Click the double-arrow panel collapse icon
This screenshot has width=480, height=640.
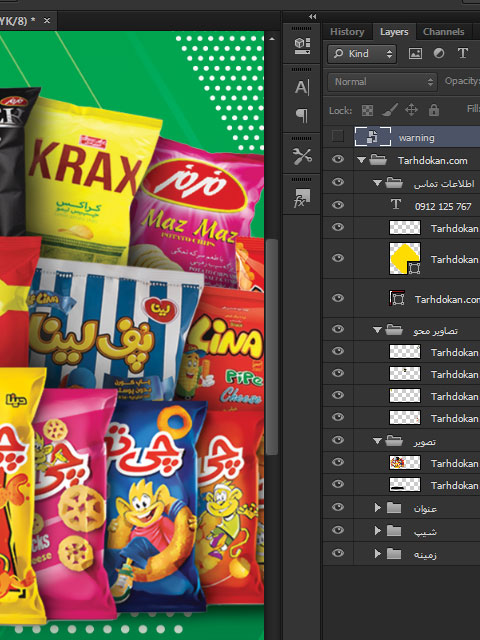click(313, 16)
